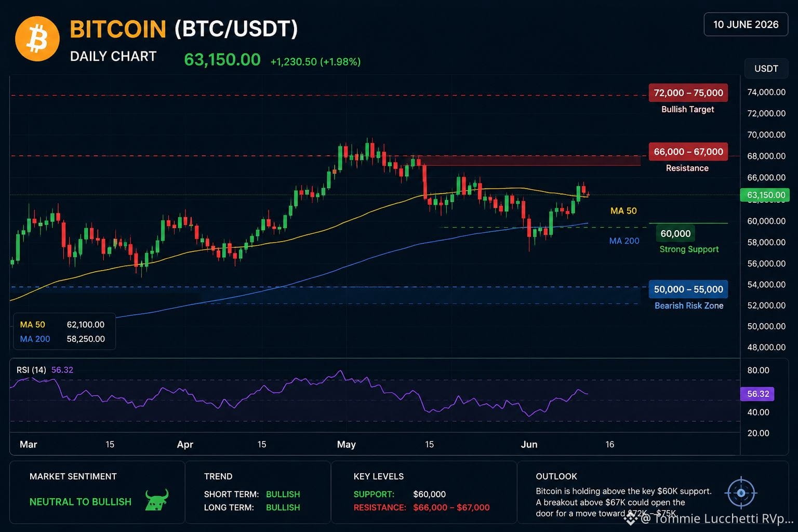The image size is (798, 532).
Task: Click the Bearish Risk Zone label
Action: [x=689, y=305]
